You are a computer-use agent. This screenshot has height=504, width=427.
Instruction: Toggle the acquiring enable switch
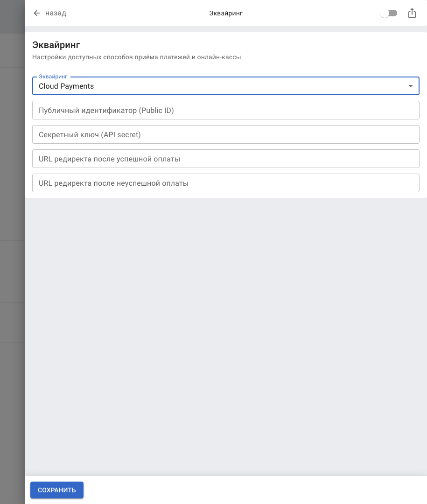click(388, 14)
